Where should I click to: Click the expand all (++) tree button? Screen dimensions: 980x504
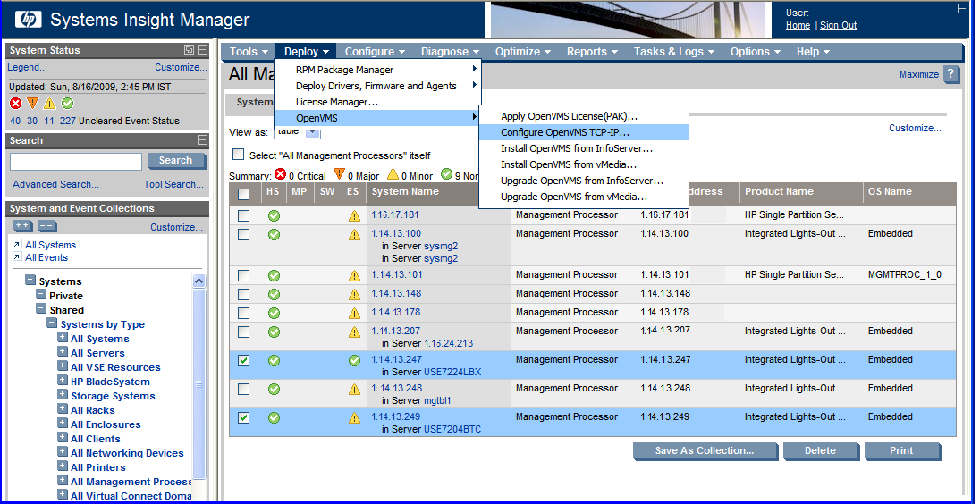23,225
